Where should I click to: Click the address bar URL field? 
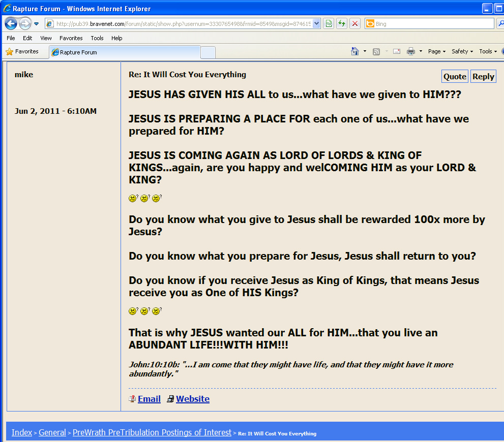[x=184, y=24]
